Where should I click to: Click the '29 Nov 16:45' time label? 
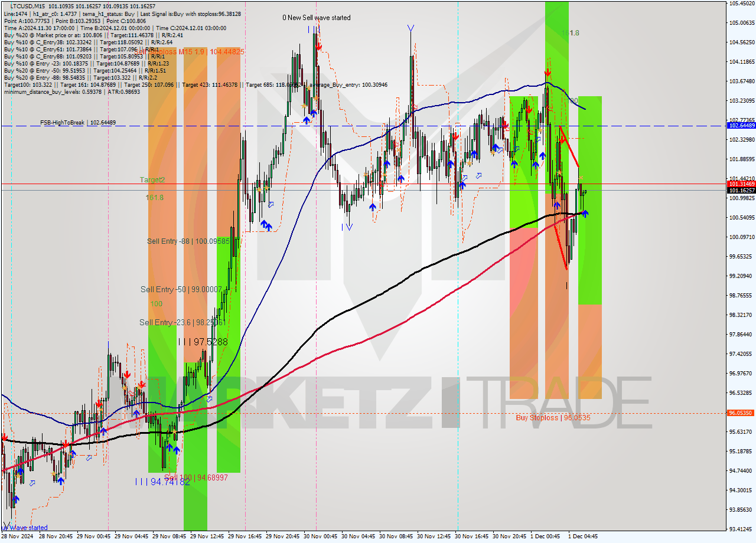245,537
